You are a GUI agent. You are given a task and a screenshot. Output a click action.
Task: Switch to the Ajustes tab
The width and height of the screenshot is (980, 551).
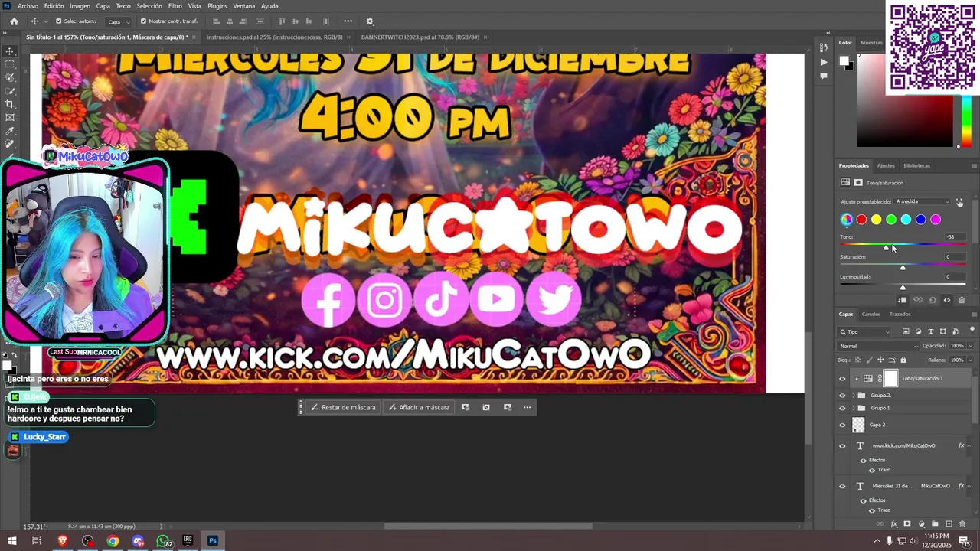886,165
